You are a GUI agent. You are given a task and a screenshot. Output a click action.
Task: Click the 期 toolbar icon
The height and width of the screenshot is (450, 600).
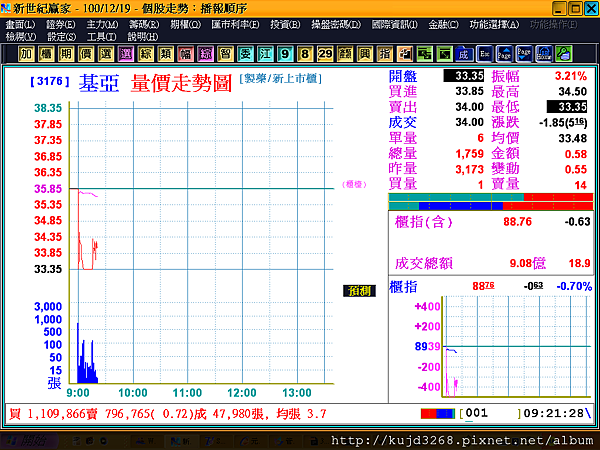(x=65, y=54)
